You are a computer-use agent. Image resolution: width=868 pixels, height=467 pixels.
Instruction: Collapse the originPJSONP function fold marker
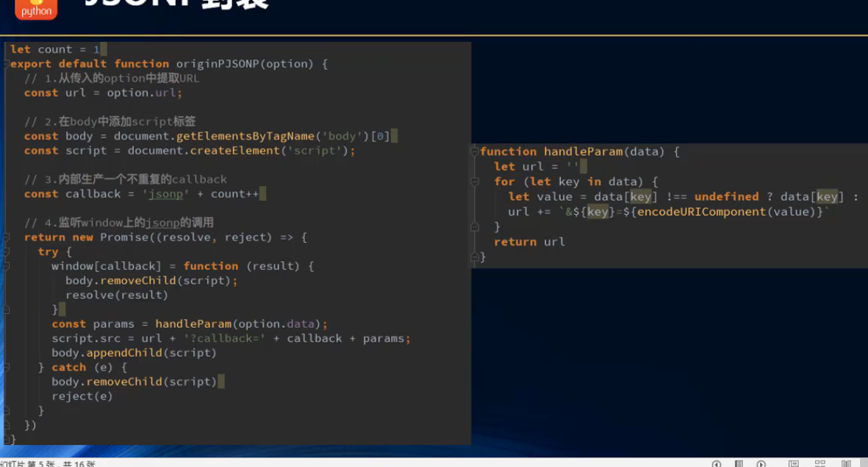7,64
